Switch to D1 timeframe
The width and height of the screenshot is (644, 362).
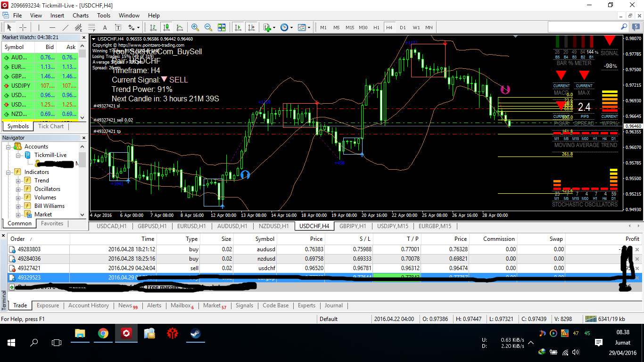(403, 27)
